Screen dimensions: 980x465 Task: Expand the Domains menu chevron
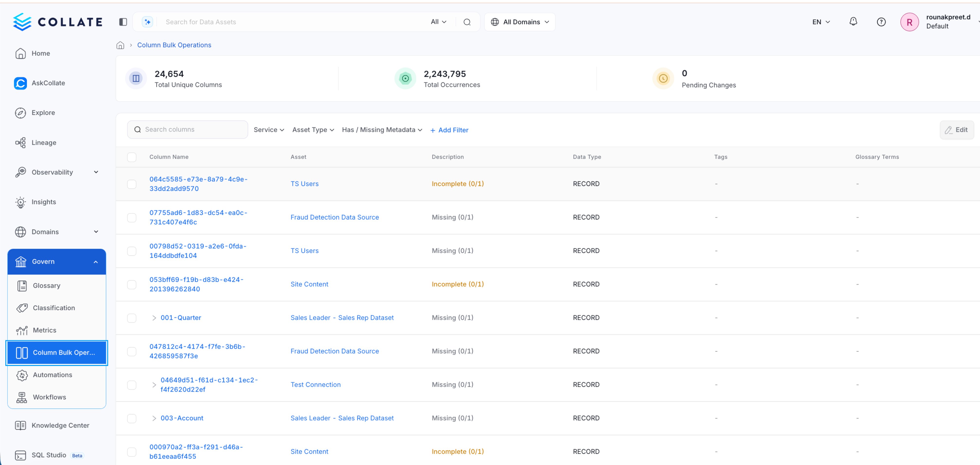coord(96,232)
